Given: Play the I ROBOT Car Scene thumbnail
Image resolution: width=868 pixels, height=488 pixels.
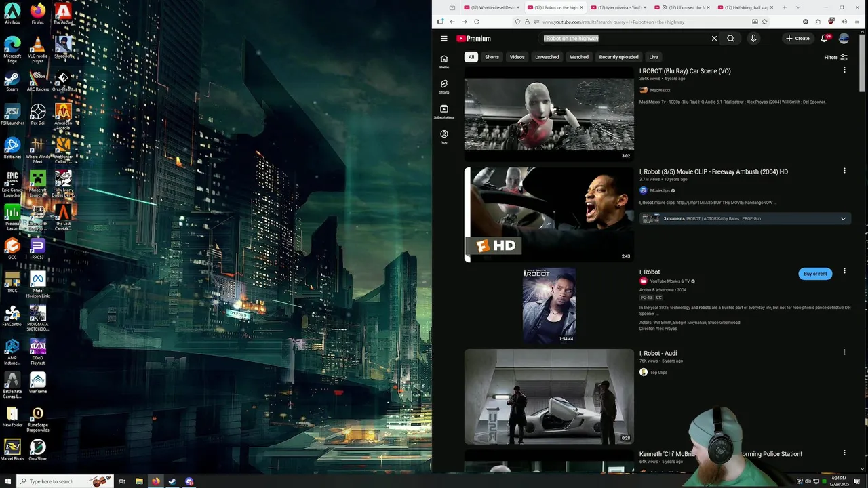Looking at the screenshot, I should click(x=549, y=114).
